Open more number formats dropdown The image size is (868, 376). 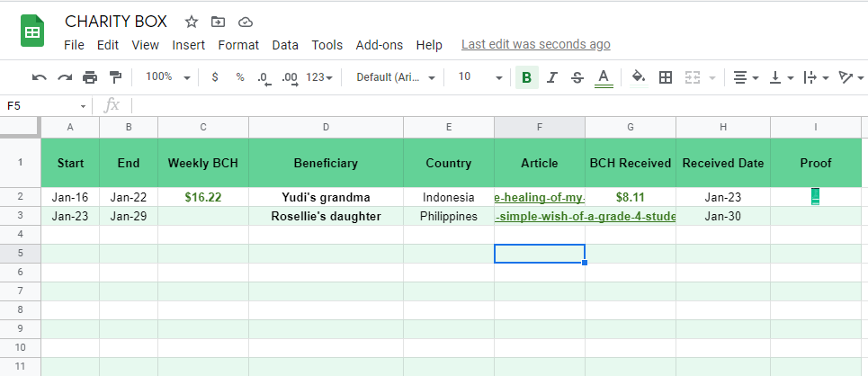point(319,77)
